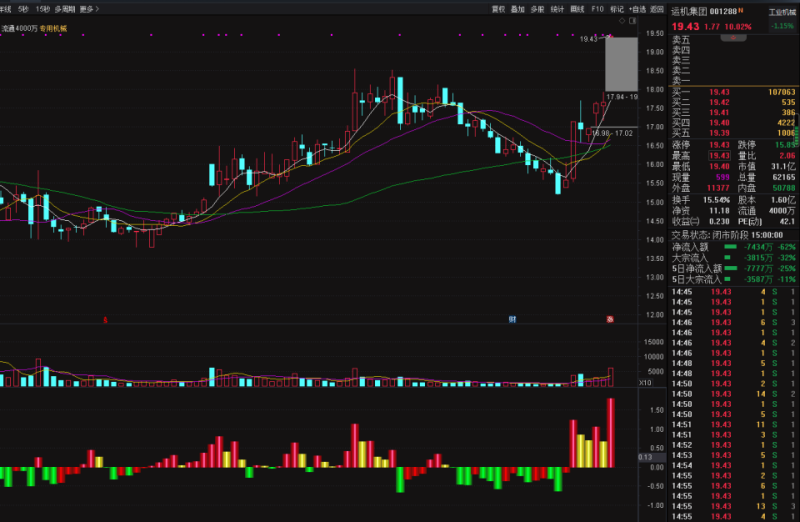The image size is (800, 522).
Task: Open F10 company information
Action: (x=597, y=9)
